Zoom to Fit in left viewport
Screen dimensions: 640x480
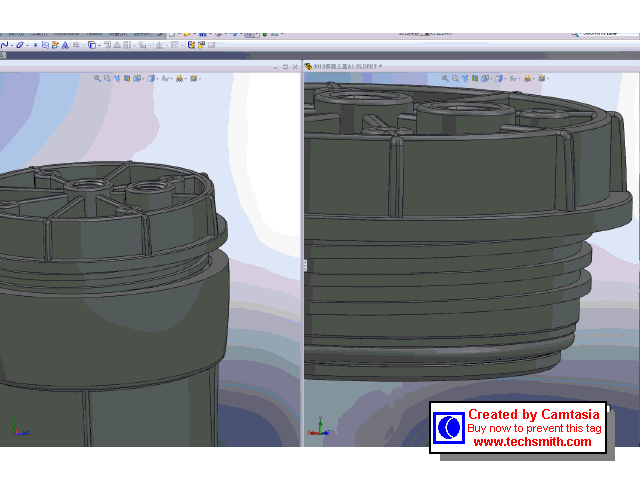click(x=97, y=78)
